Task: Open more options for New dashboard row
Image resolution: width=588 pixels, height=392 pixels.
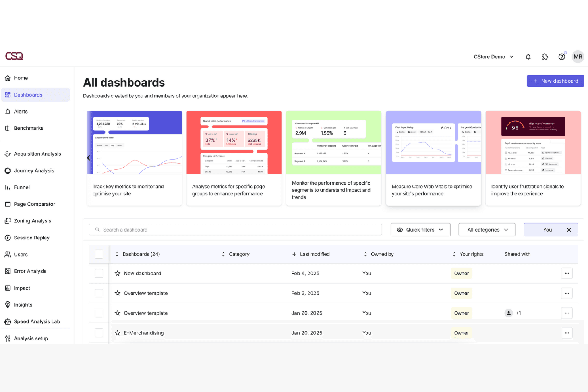Action: pos(567,273)
